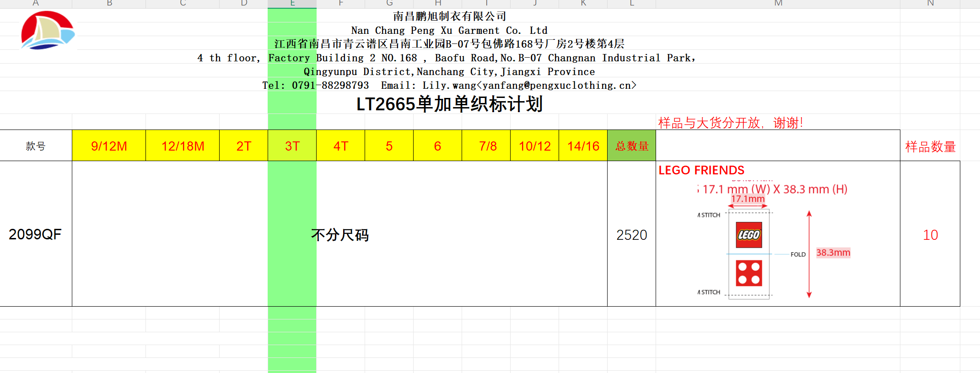Click the 14/16 size header cell

pyautogui.click(x=583, y=146)
